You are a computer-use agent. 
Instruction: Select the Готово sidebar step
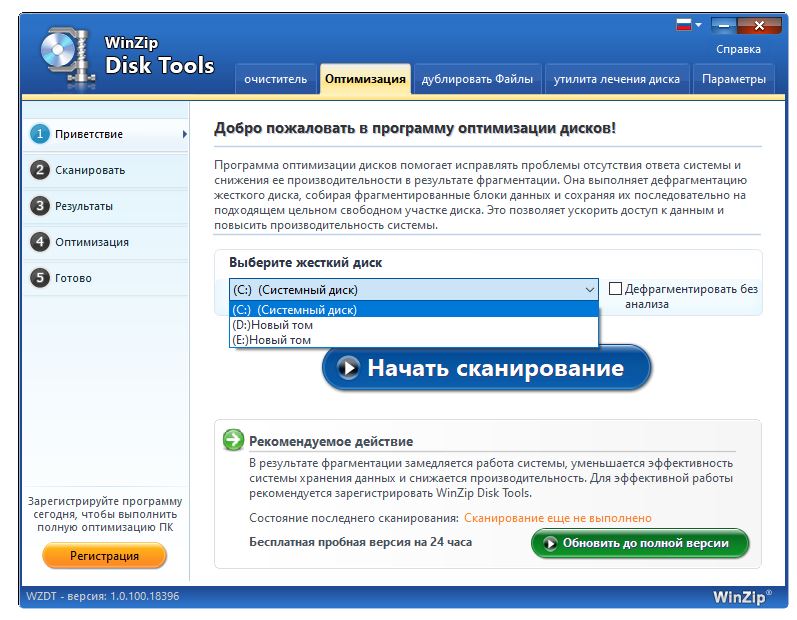pyautogui.click(x=106, y=278)
